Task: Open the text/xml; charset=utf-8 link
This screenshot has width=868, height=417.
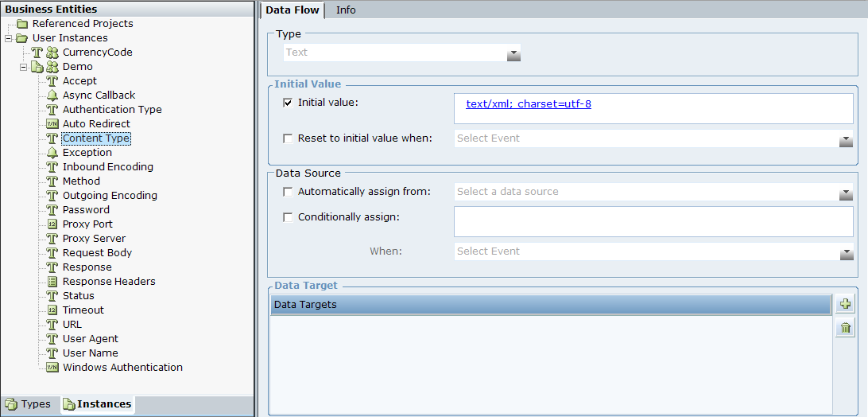Action: click(x=528, y=104)
